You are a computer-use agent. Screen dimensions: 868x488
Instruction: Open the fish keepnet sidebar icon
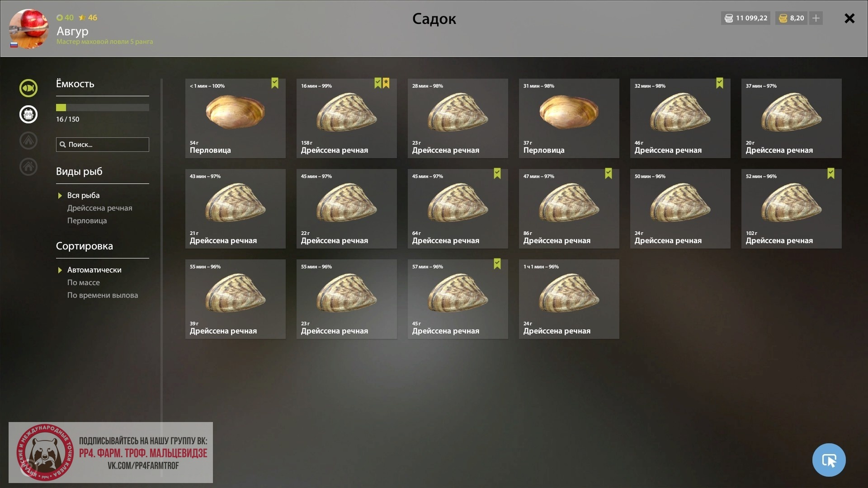click(x=28, y=88)
